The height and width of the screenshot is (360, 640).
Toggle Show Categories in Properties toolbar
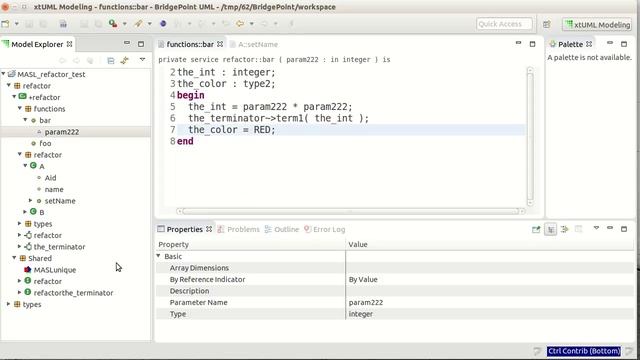[550, 230]
